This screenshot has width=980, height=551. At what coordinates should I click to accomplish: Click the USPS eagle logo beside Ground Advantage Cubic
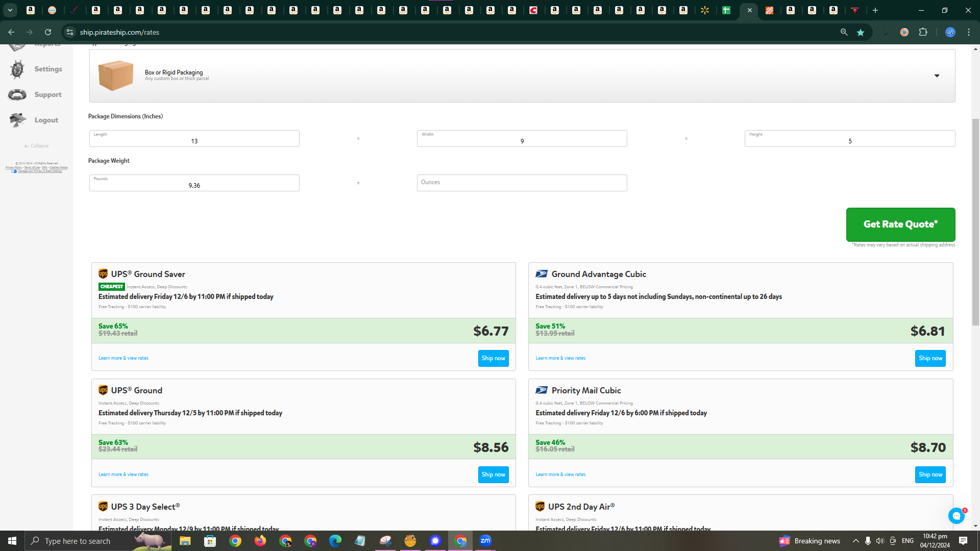tap(542, 274)
